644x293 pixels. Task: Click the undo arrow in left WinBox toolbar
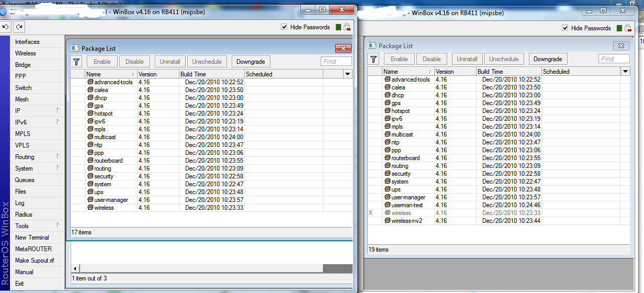coord(5,27)
